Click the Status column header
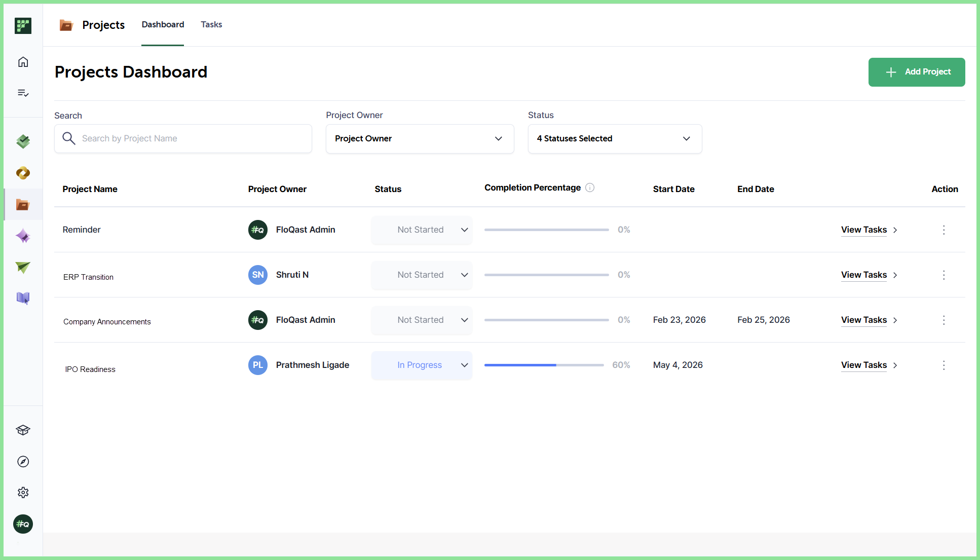The height and width of the screenshot is (560, 980). (388, 189)
